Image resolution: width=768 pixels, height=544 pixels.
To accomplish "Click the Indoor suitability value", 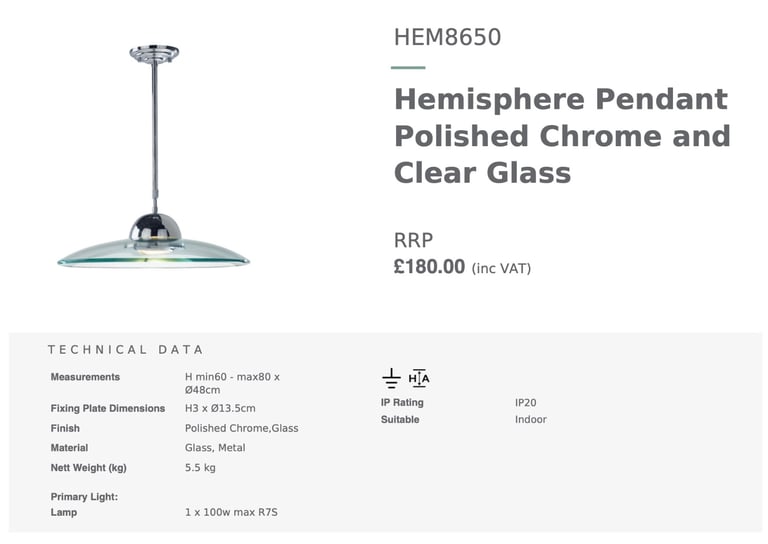I will pyautogui.click(x=531, y=420).
